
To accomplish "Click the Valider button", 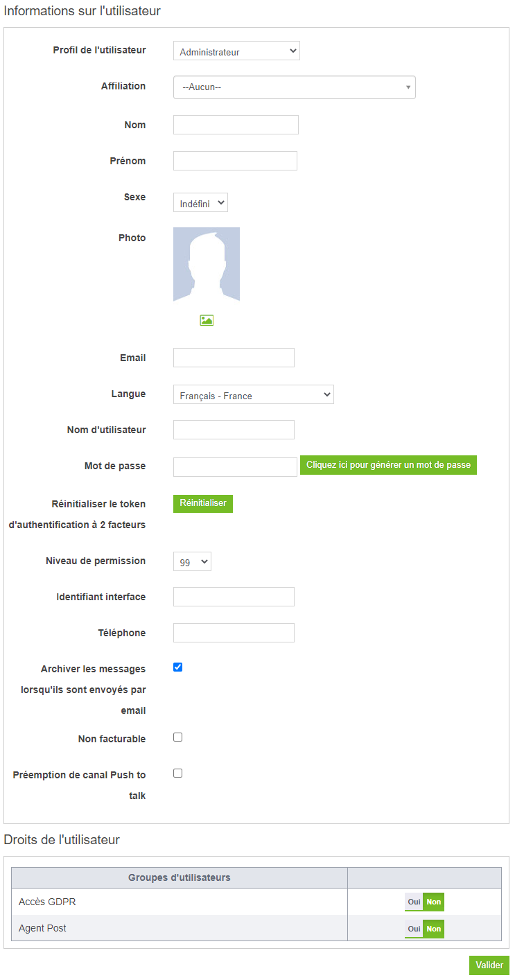I will (x=489, y=965).
